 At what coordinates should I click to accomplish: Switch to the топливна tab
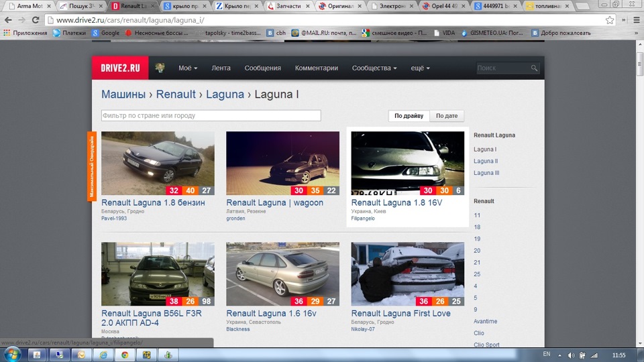(547, 6)
